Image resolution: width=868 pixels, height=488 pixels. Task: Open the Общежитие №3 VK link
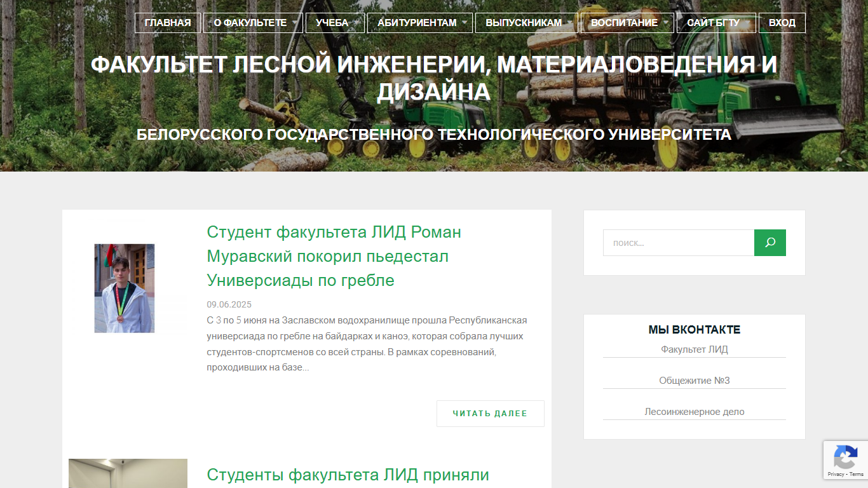coord(695,381)
